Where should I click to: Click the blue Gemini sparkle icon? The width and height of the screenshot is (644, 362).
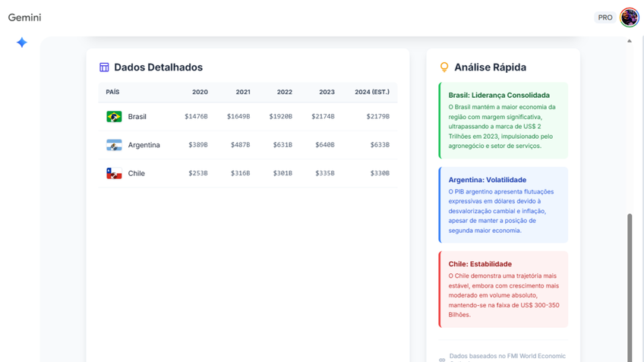coord(22,42)
